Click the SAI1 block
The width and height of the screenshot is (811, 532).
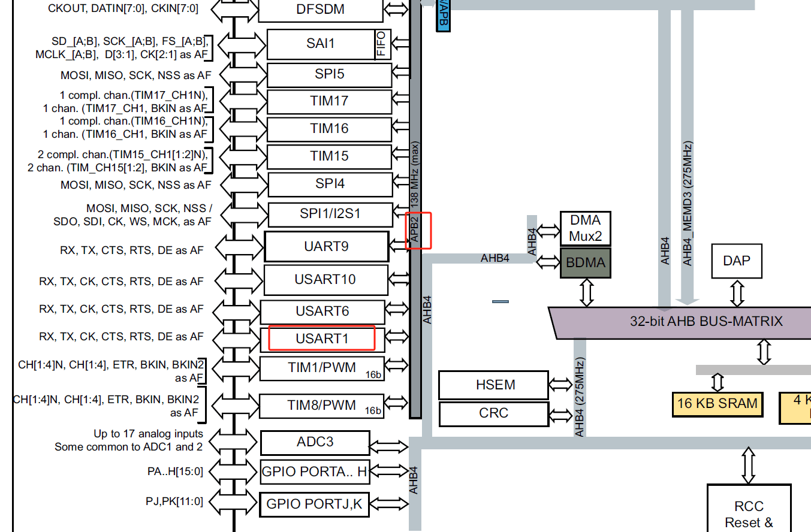321,44
